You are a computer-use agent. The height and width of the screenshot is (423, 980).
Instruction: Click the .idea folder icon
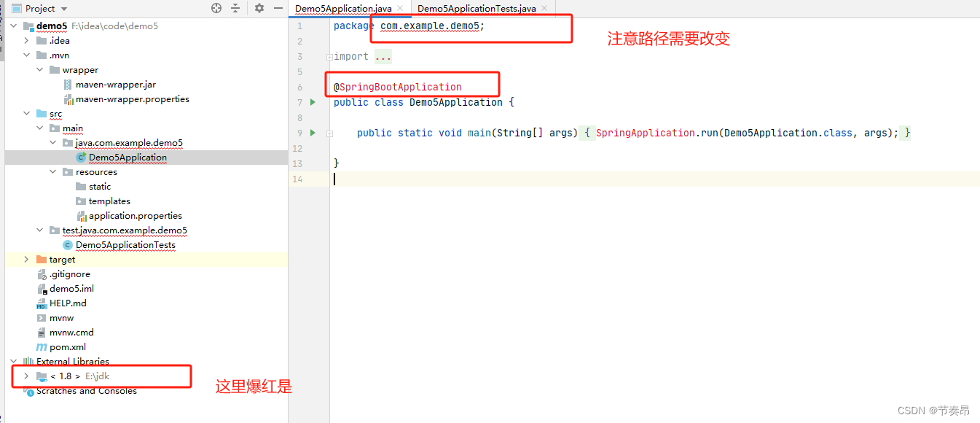(42, 41)
